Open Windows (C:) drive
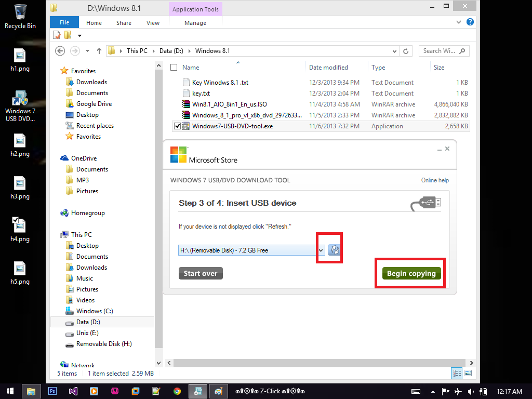This screenshot has width=532, height=399. tap(95, 311)
